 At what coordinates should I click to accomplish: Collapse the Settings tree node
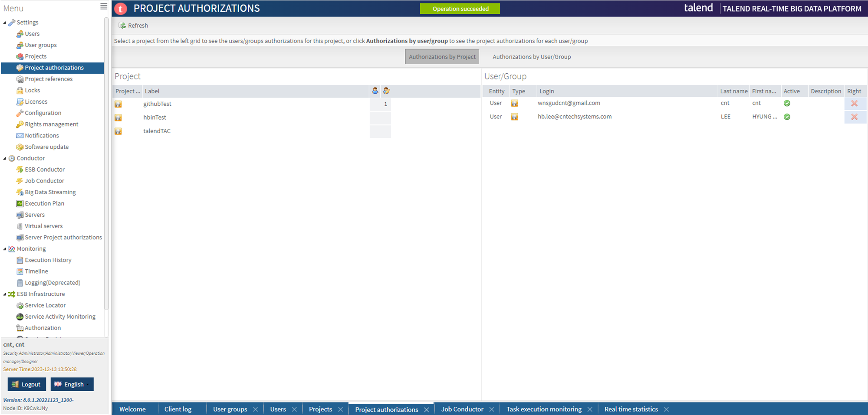[x=5, y=23]
